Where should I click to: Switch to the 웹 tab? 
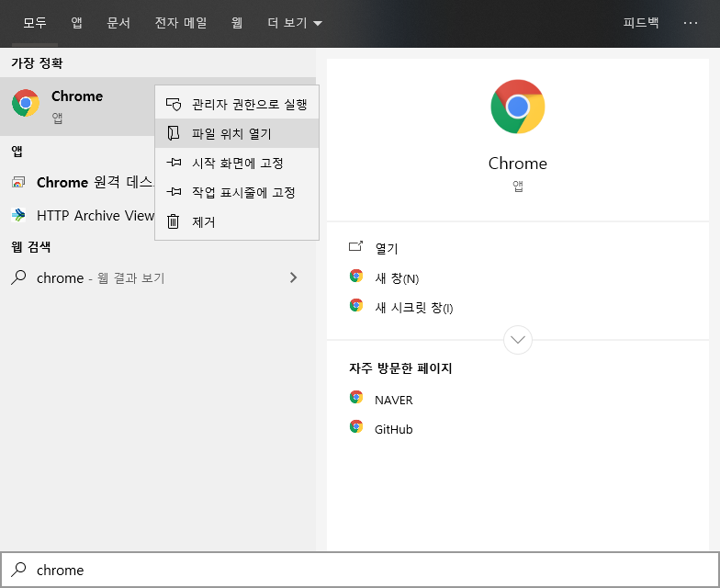(237, 22)
